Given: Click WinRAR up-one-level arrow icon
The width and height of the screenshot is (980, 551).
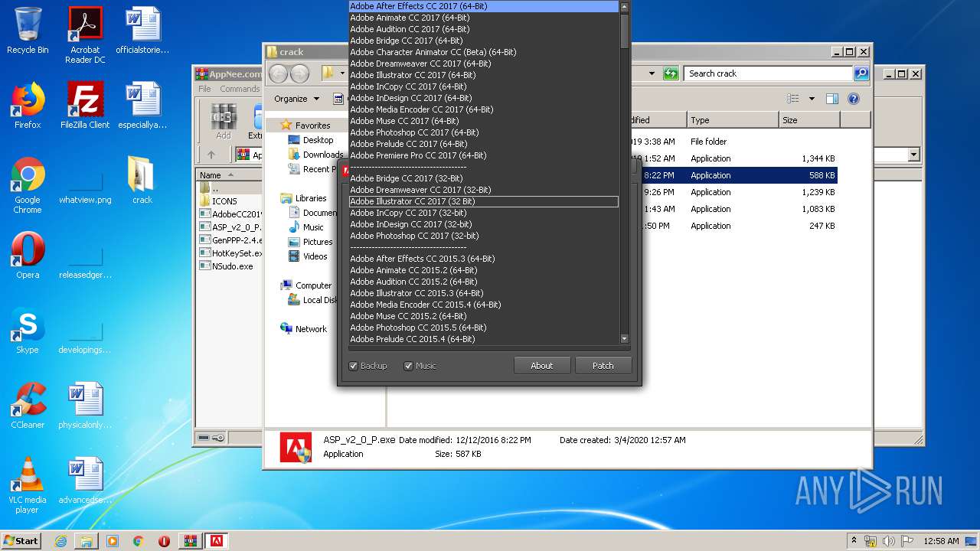Looking at the screenshot, I should (x=211, y=155).
